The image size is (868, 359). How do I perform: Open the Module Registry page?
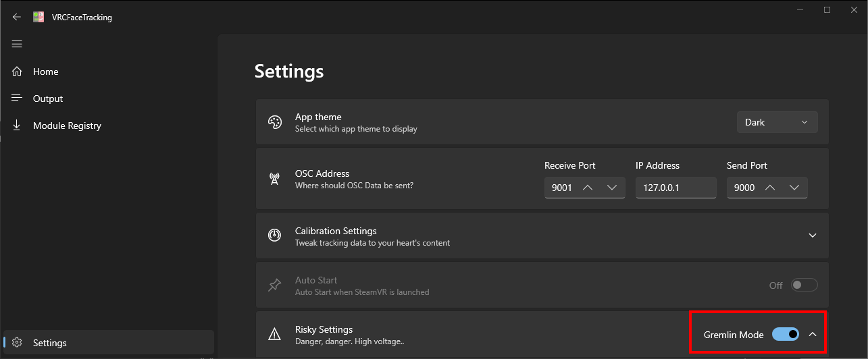(x=66, y=126)
